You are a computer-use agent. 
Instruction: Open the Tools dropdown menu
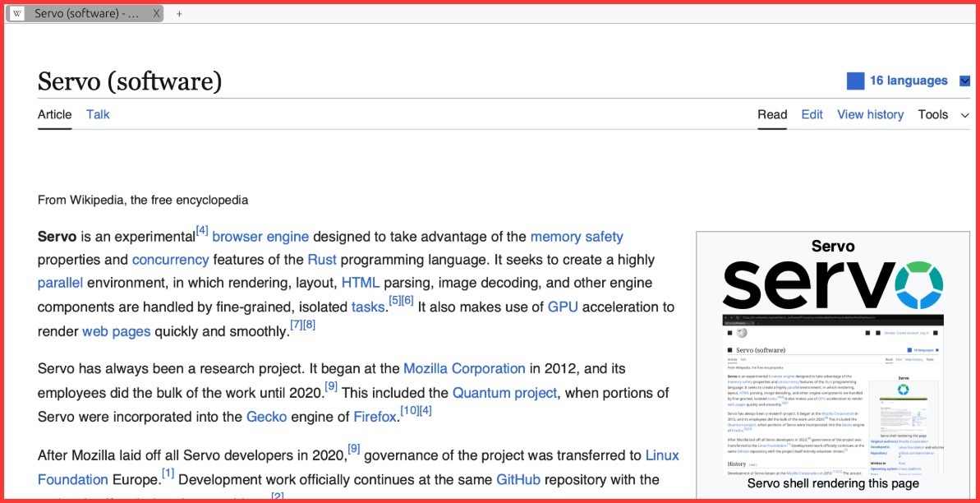(933, 114)
